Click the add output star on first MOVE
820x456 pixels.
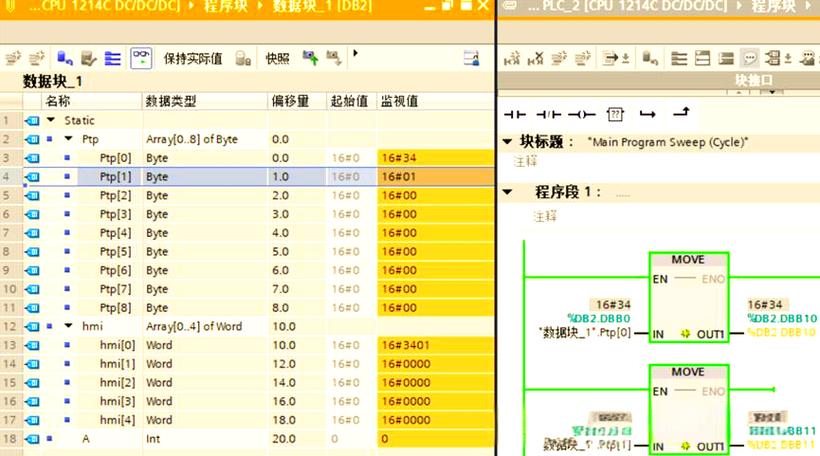coord(685,334)
